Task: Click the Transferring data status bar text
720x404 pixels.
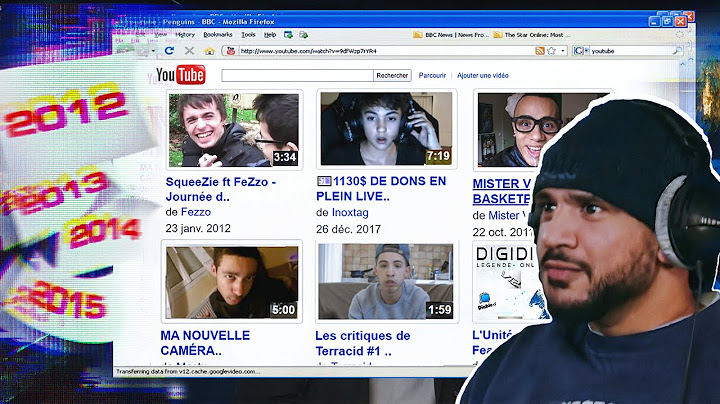Action: (187, 371)
